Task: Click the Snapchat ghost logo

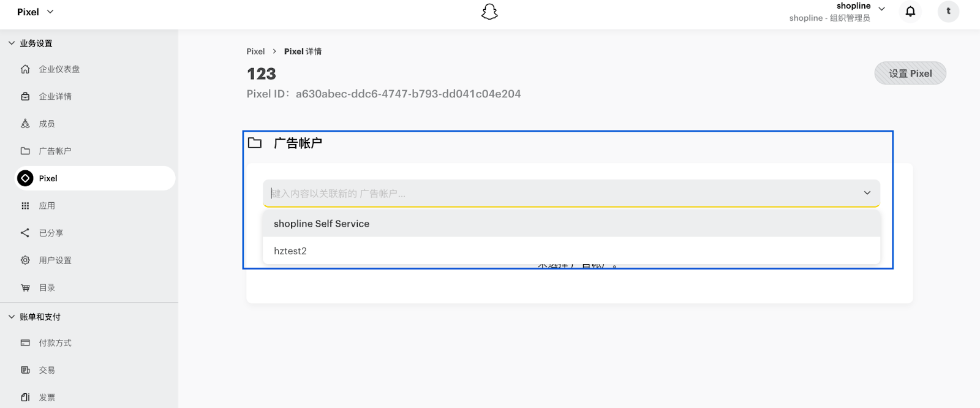Action: coord(489,12)
